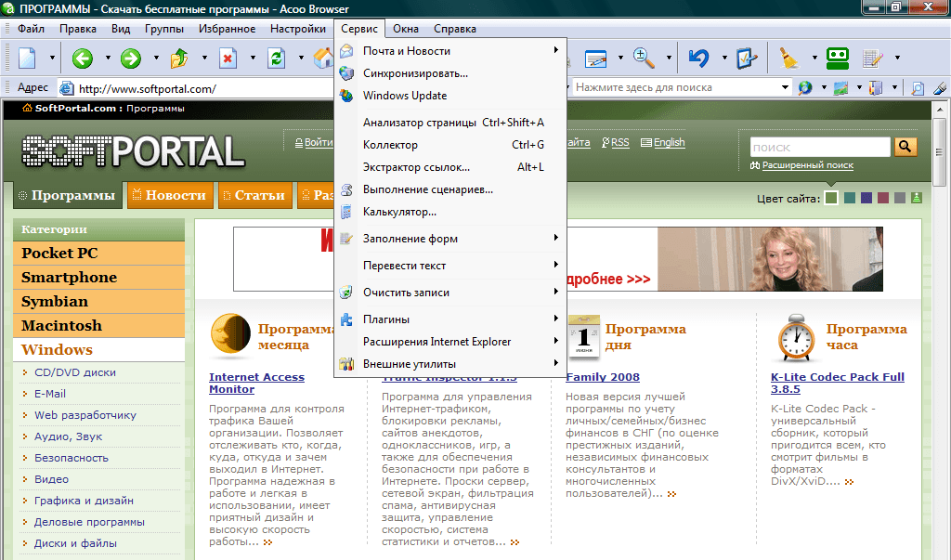Select the crimson site color swatch
Image resolution: width=951 pixels, height=560 pixels.
(x=883, y=198)
